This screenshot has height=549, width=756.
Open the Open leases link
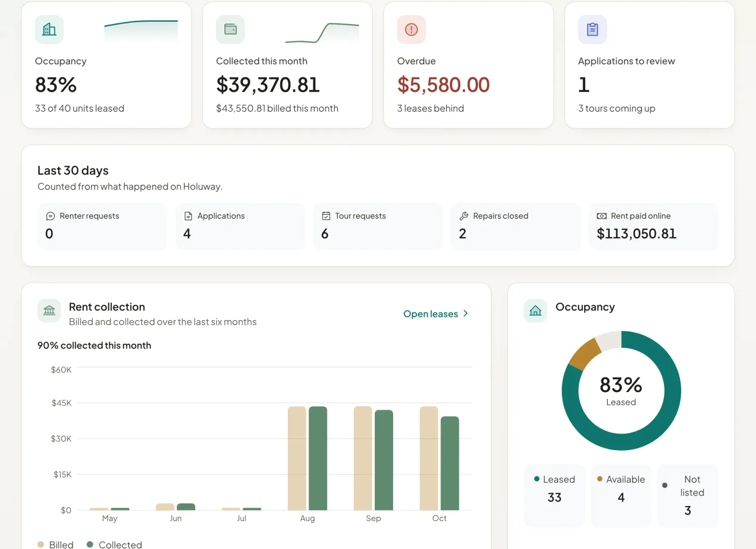436,314
